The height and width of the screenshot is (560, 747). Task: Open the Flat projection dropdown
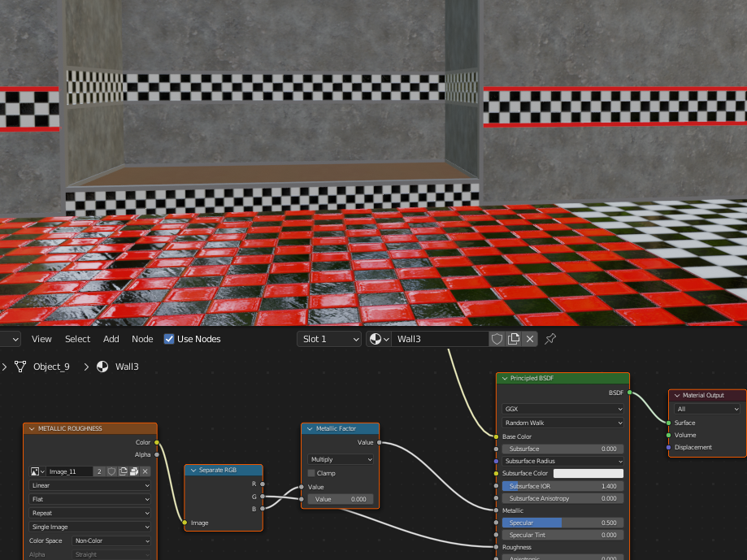pyautogui.click(x=90, y=499)
